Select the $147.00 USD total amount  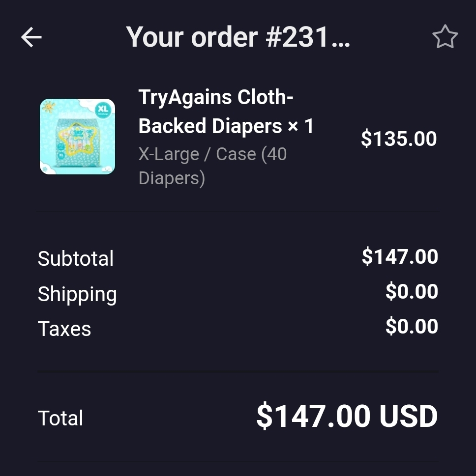(x=347, y=416)
